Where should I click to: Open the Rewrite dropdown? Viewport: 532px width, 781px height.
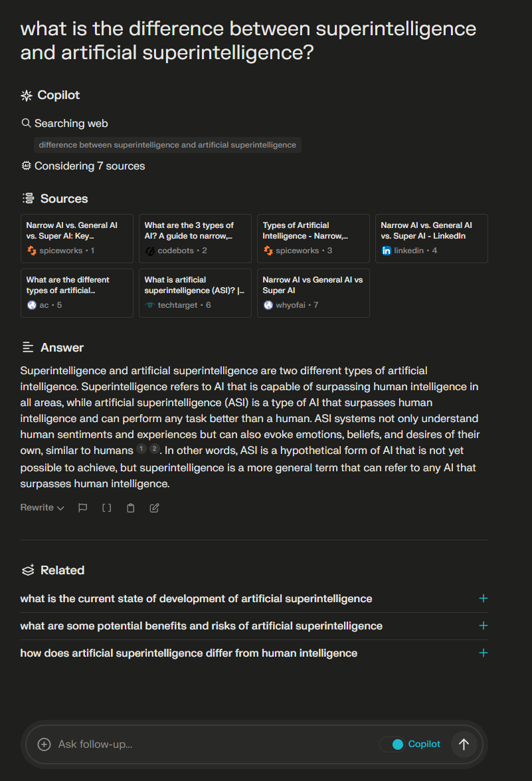(42, 508)
